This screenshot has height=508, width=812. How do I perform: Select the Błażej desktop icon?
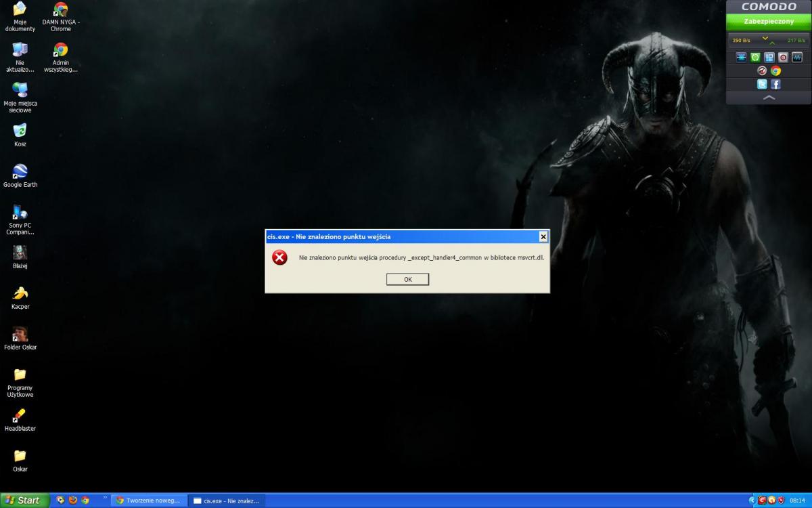point(20,257)
